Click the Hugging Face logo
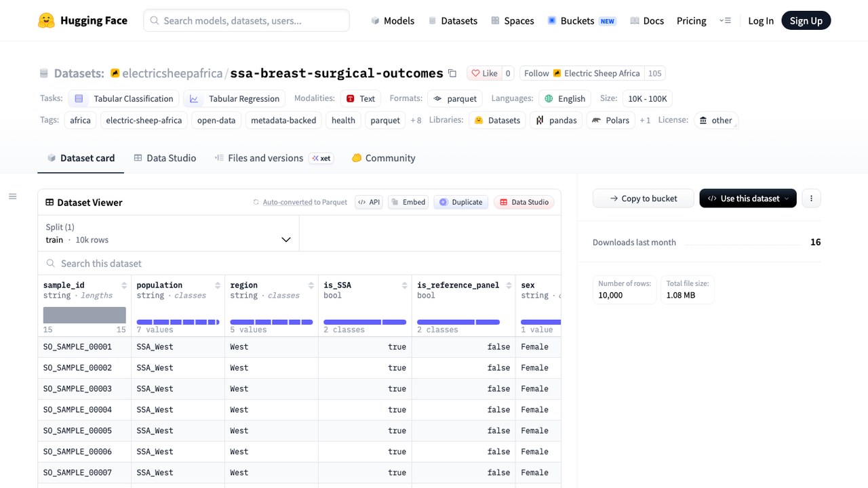 click(x=82, y=20)
